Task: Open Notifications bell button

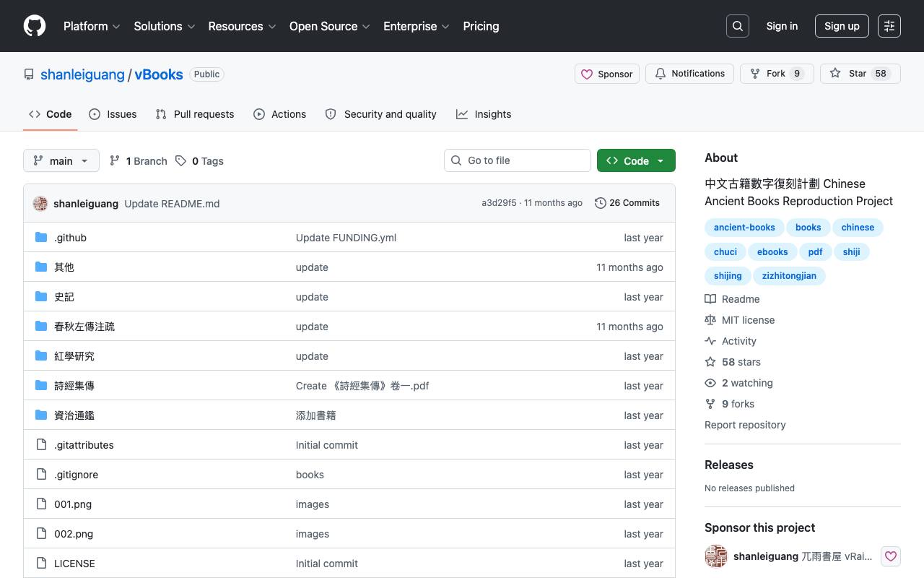Action: click(x=690, y=74)
